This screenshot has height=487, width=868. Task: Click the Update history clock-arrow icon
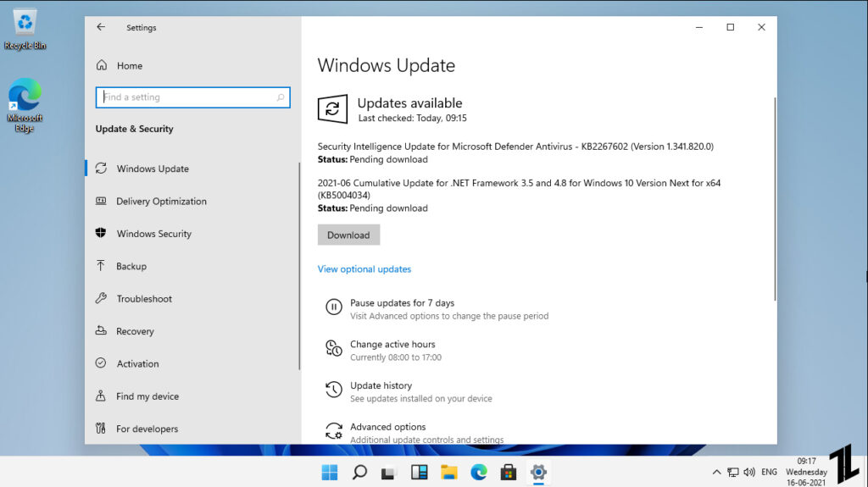click(x=334, y=389)
